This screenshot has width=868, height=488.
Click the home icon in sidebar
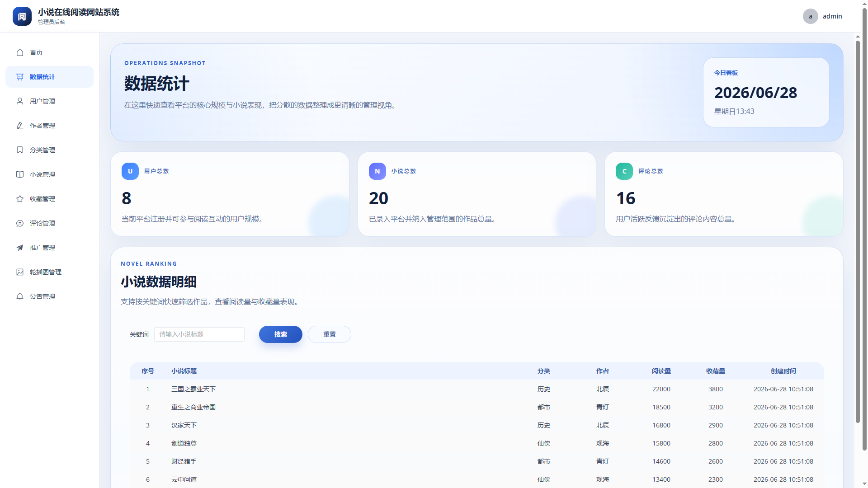pyautogui.click(x=20, y=52)
